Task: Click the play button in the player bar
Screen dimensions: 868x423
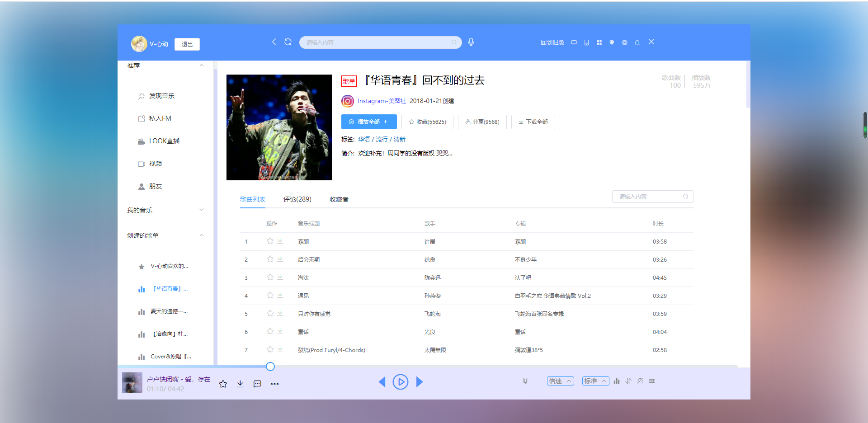Action: [401, 382]
